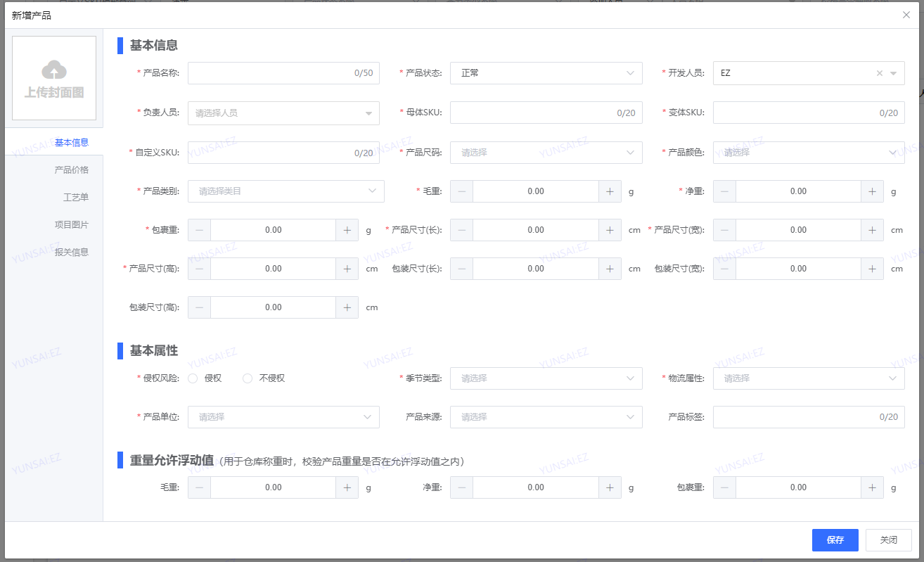The height and width of the screenshot is (562, 924).
Task: Click the 母体SKU input field
Action: click(x=534, y=113)
